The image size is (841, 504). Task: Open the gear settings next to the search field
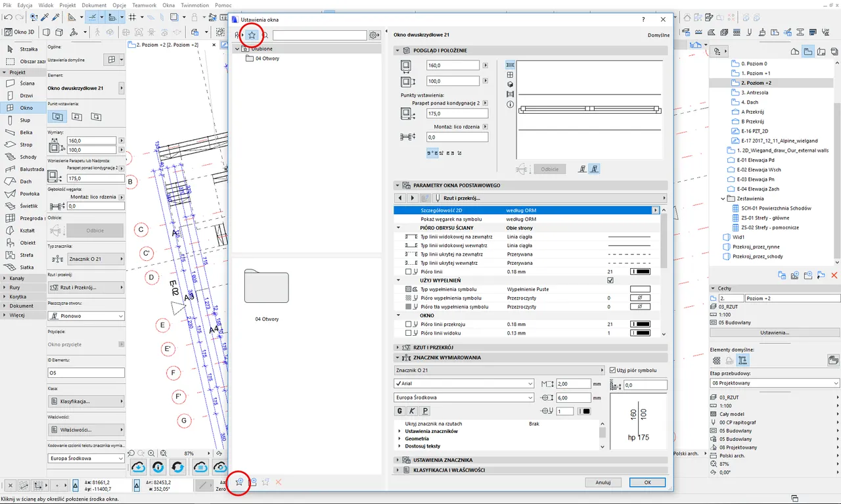(x=375, y=35)
